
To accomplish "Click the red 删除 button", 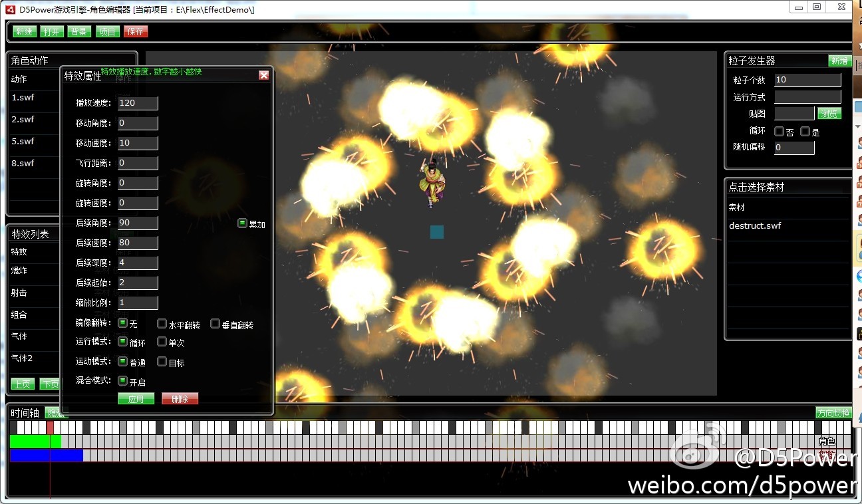I will coord(180,399).
